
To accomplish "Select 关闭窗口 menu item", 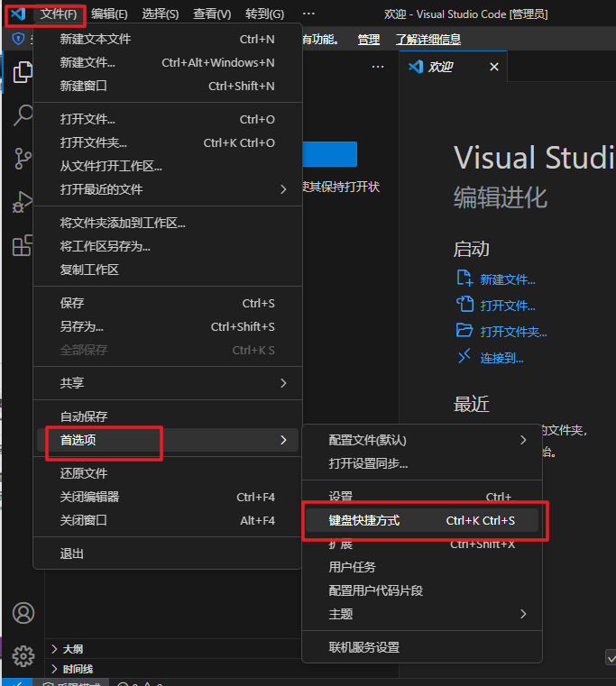I will [x=167, y=520].
